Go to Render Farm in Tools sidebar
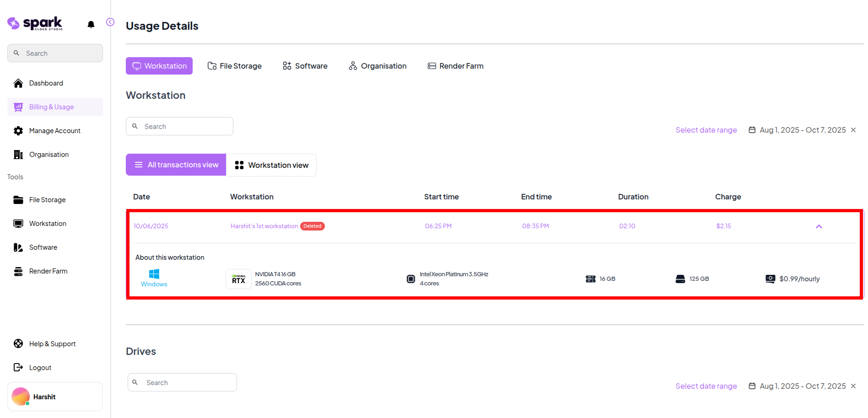 pos(48,271)
